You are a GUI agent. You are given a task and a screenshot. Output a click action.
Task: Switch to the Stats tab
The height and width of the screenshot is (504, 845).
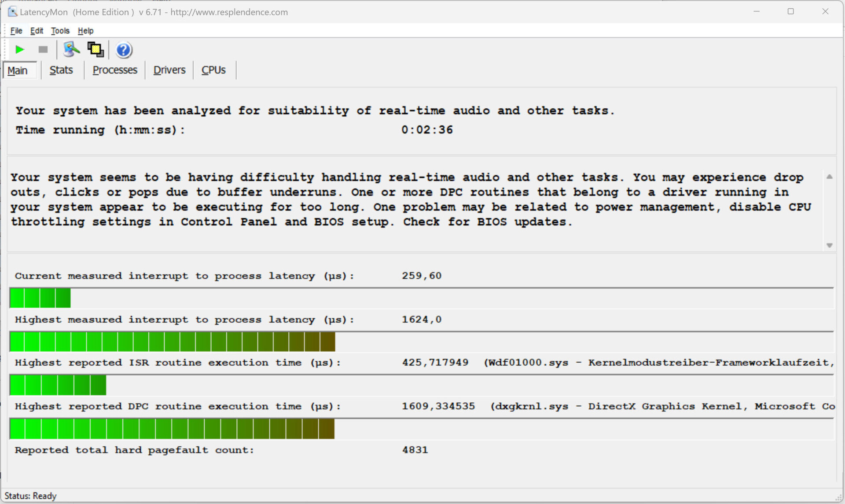coord(61,70)
